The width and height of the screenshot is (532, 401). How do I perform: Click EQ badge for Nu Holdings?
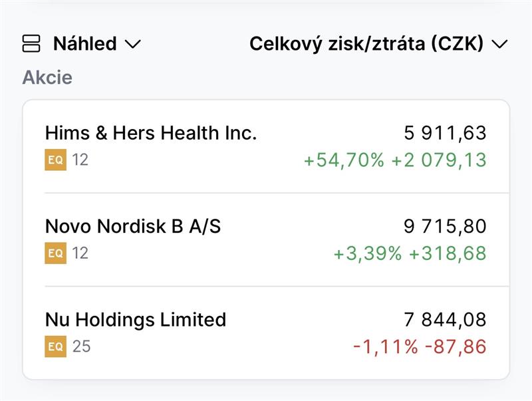click(x=56, y=346)
